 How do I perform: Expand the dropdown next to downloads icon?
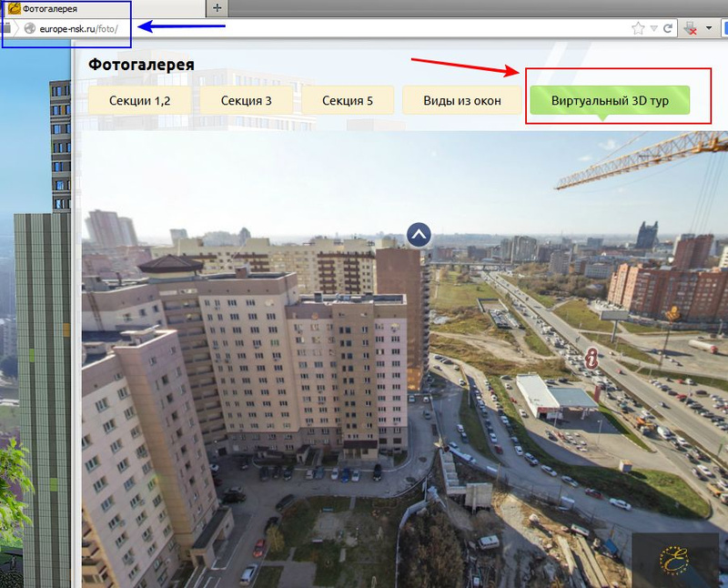tap(709, 28)
